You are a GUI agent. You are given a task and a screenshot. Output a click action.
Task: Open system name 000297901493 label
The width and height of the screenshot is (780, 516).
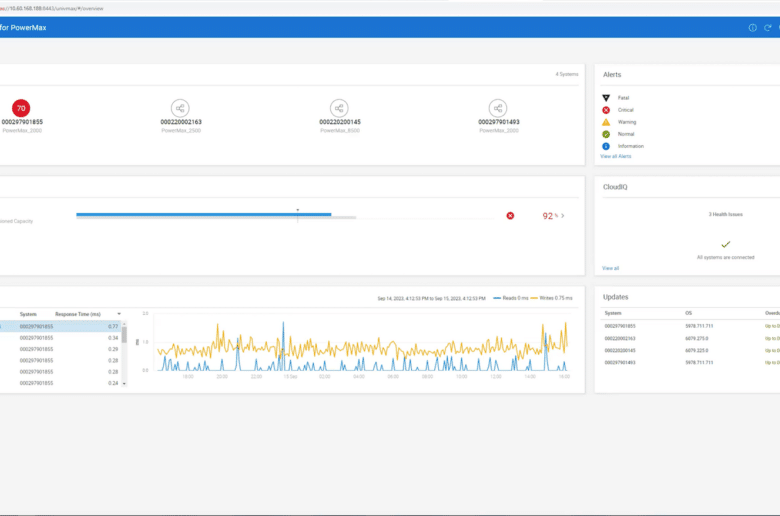pyautogui.click(x=499, y=122)
